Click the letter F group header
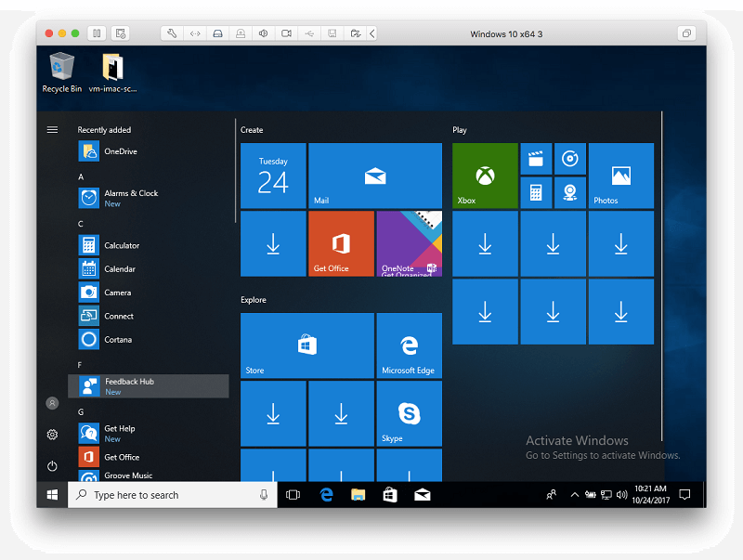The width and height of the screenshot is (743, 560). pyautogui.click(x=80, y=365)
